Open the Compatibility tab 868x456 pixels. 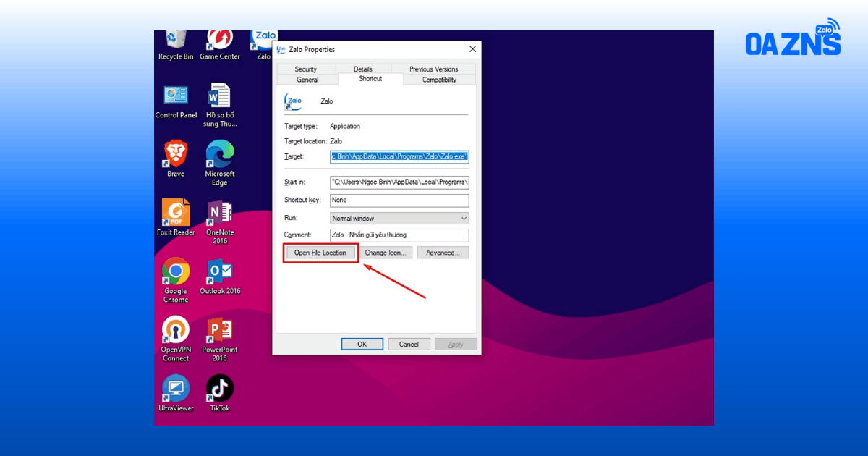pyautogui.click(x=440, y=80)
